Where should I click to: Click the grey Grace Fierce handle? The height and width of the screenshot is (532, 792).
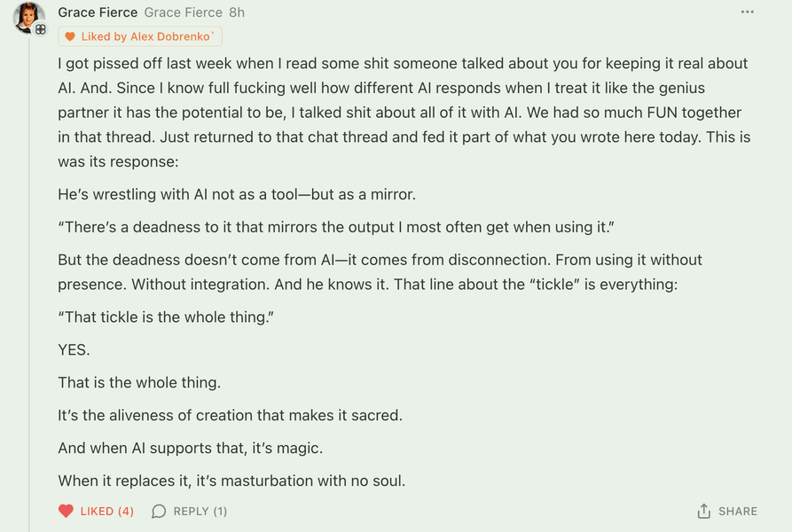[184, 12]
